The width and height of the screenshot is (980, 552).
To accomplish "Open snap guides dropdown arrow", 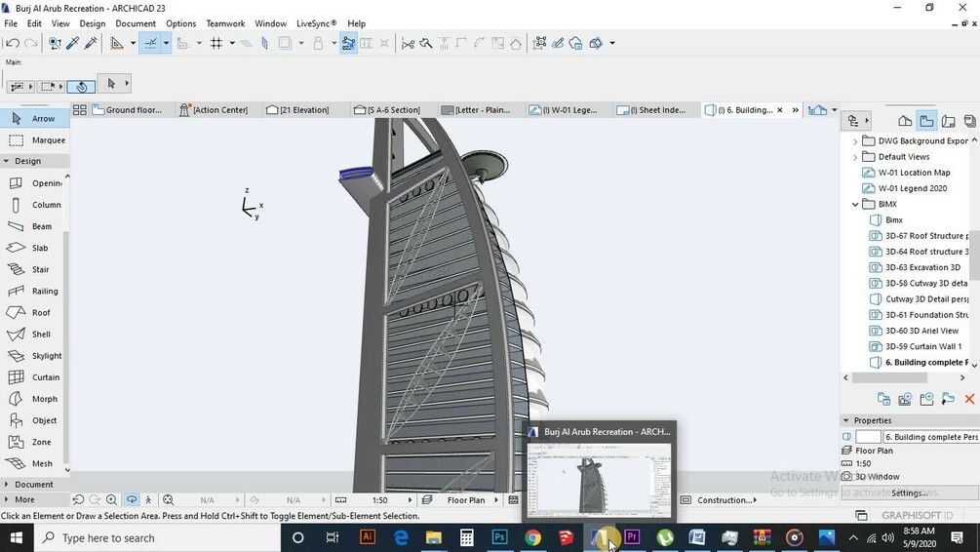I will [166, 43].
